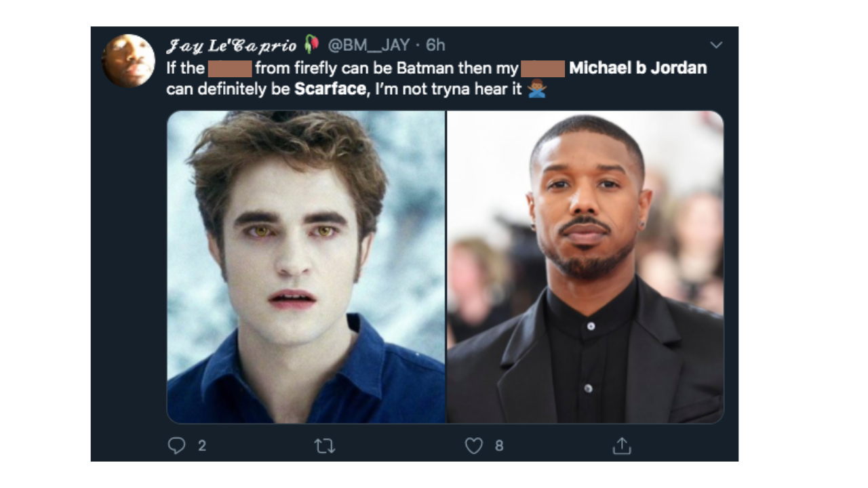Open Jay Le'Caprio's profile avatar
Viewport: 868px width, 488px height.
click(x=128, y=60)
